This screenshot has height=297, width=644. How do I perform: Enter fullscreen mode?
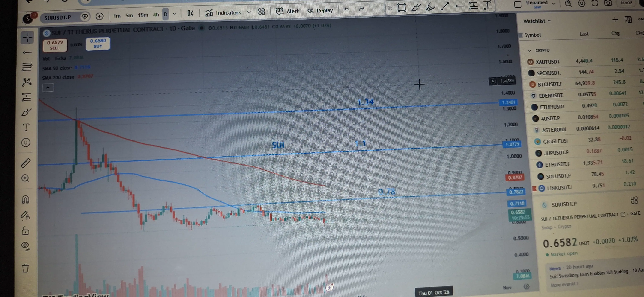[x=595, y=3]
